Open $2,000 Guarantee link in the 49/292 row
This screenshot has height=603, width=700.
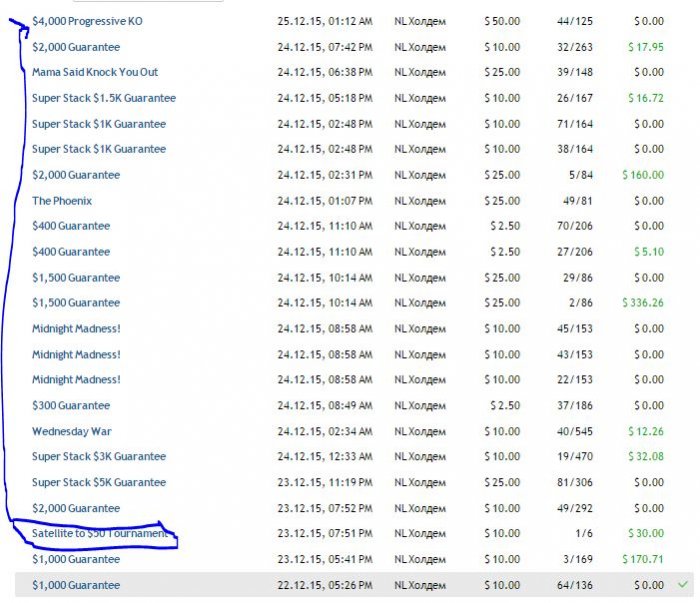tap(76, 508)
